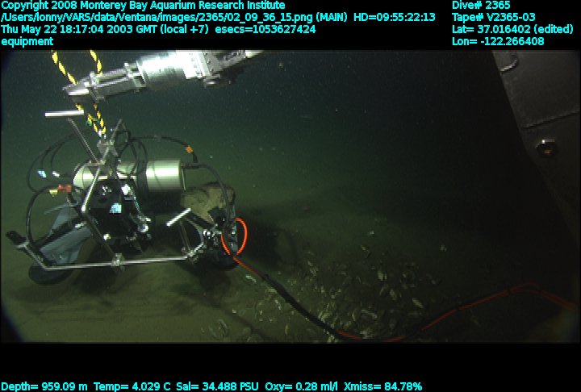Select the "Dive# 2365" text

481,6
